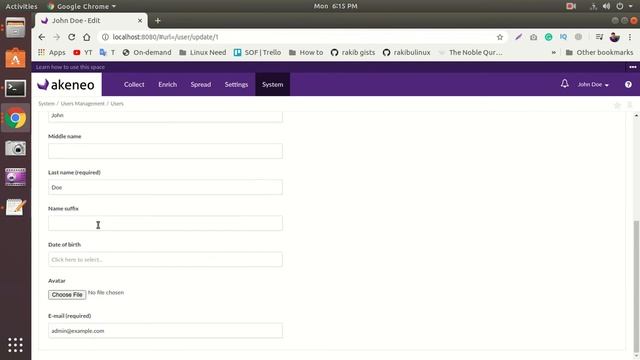The height and width of the screenshot is (360, 640).
Task: Open the screenshot camera app in dock
Action: click(x=15, y=148)
